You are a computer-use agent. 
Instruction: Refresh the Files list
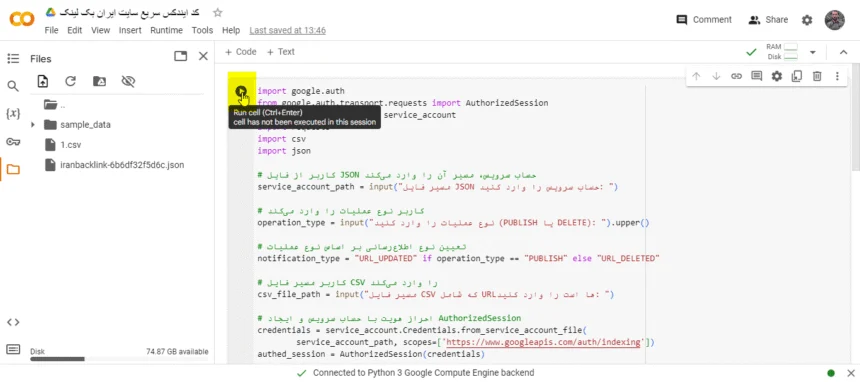click(x=70, y=81)
